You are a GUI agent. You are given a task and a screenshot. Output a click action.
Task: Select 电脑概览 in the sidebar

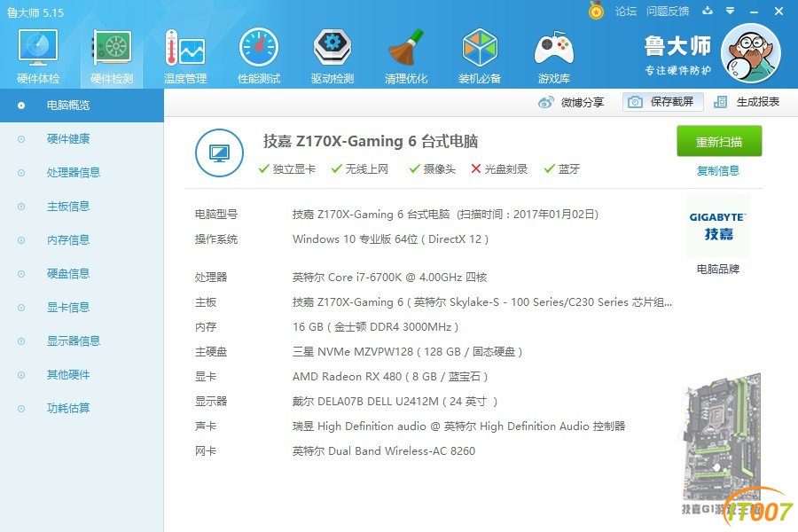point(82,106)
